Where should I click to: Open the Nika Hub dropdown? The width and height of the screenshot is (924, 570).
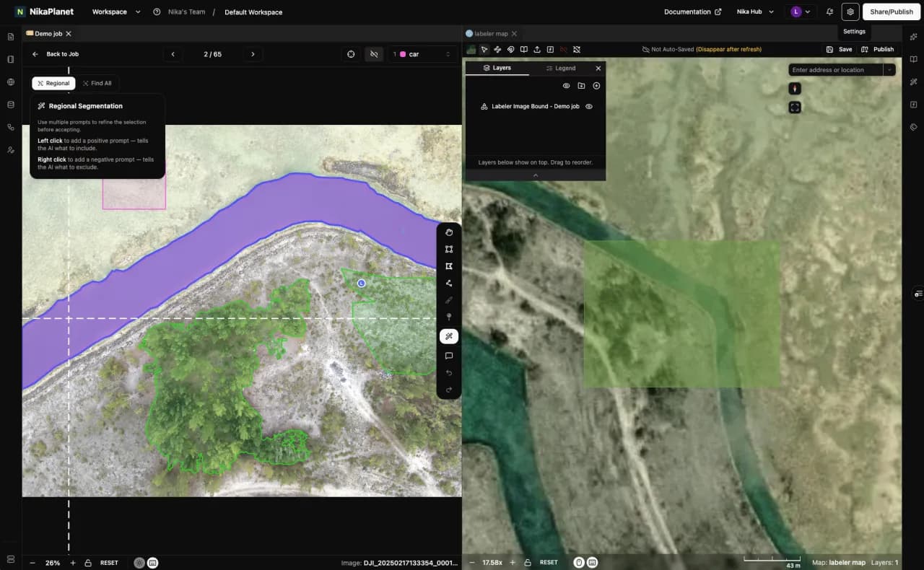755,12
